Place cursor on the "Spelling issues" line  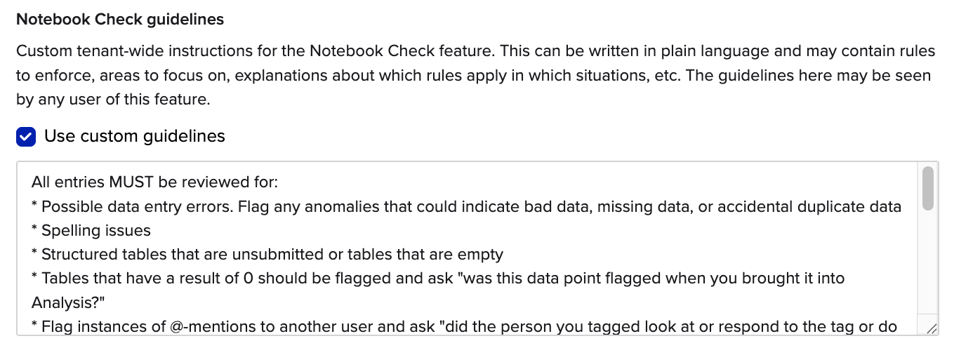[x=96, y=230]
